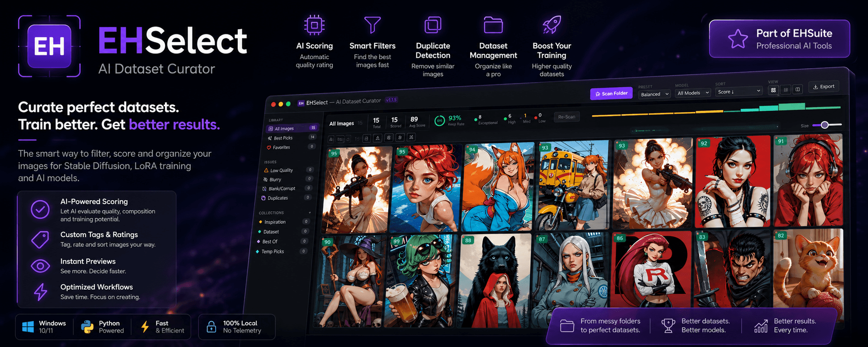
Task: Click the Export button
Action: (824, 86)
